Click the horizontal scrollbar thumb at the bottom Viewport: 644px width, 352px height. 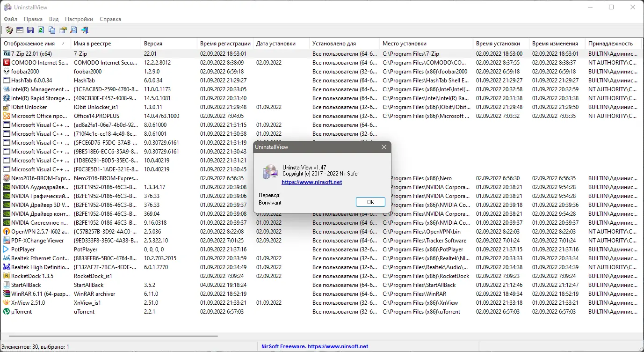tap(113, 336)
